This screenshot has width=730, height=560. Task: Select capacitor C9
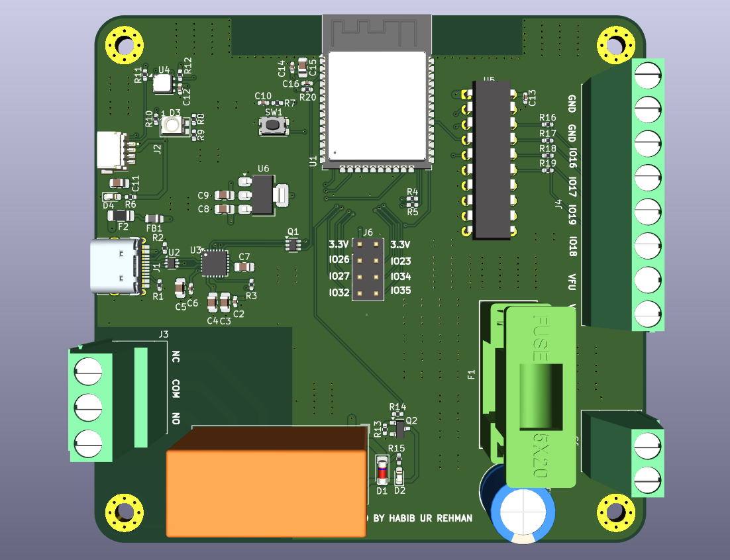click(225, 195)
